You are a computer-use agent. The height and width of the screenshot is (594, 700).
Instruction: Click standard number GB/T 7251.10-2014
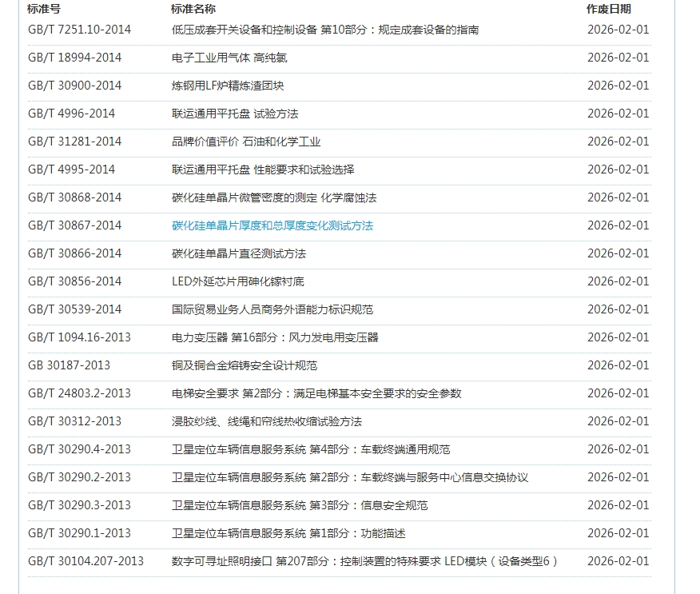(79, 30)
